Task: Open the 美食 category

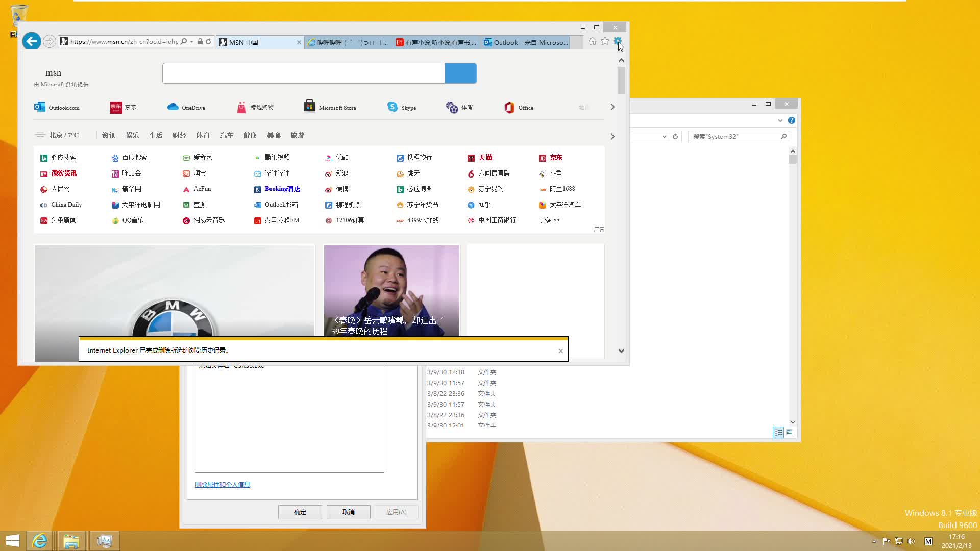Action: tap(274, 135)
